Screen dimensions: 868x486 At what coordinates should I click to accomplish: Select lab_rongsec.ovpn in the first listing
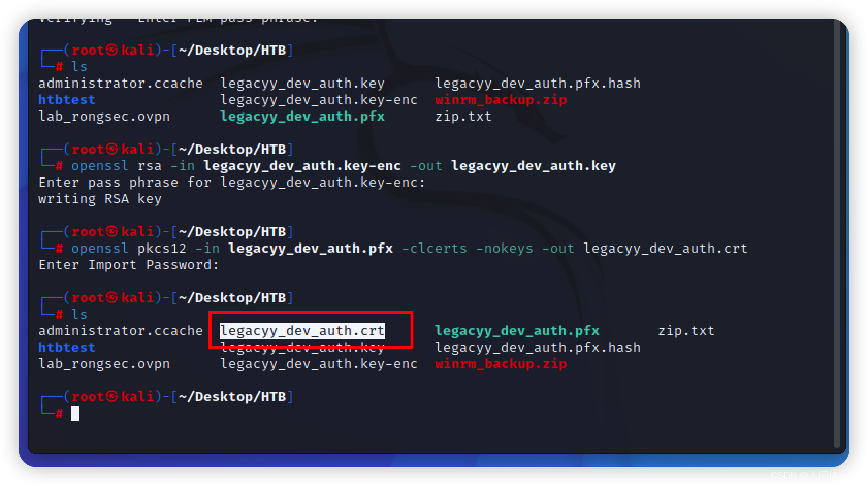[104, 116]
